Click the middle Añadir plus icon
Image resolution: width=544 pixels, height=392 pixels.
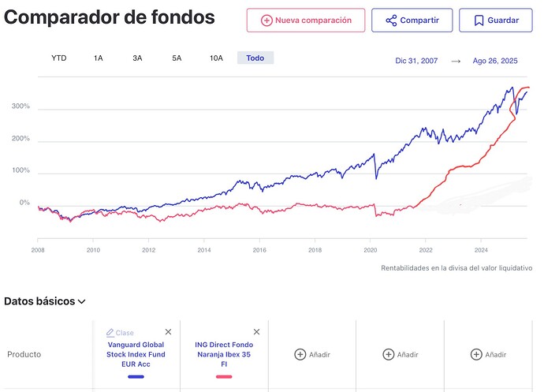tap(388, 355)
